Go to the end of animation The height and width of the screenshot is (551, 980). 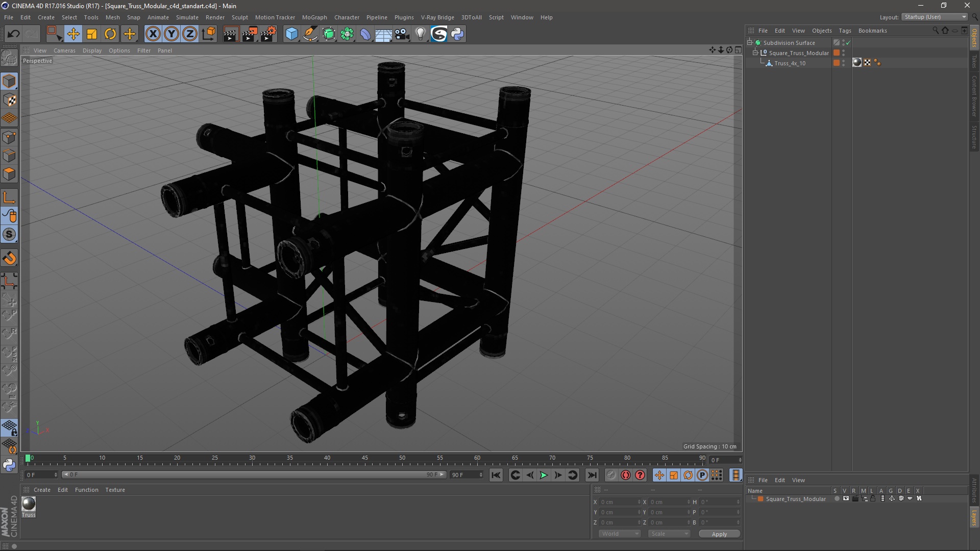click(592, 475)
